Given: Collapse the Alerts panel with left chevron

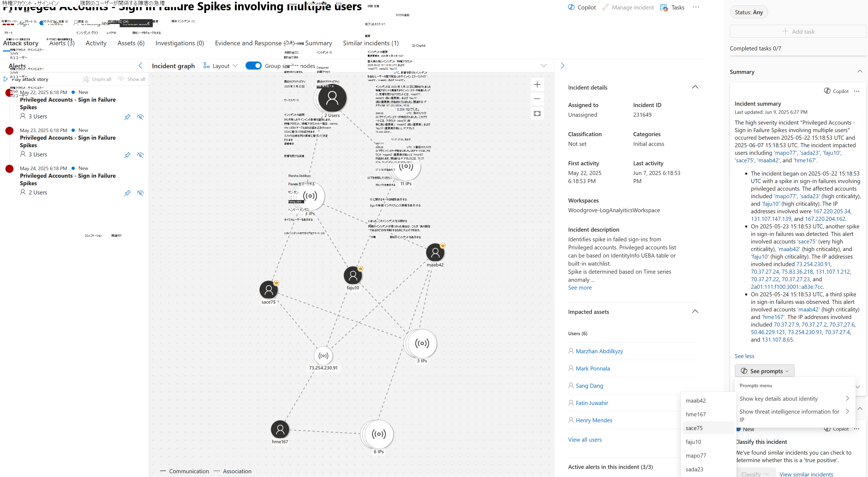Looking at the screenshot, I should 140,66.
